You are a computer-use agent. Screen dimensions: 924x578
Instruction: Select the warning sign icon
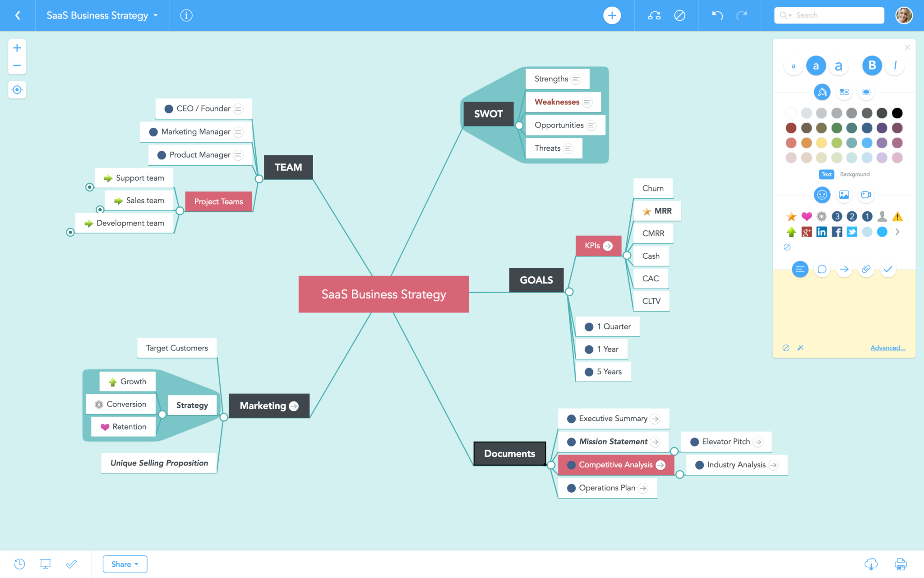pos(897,217)
